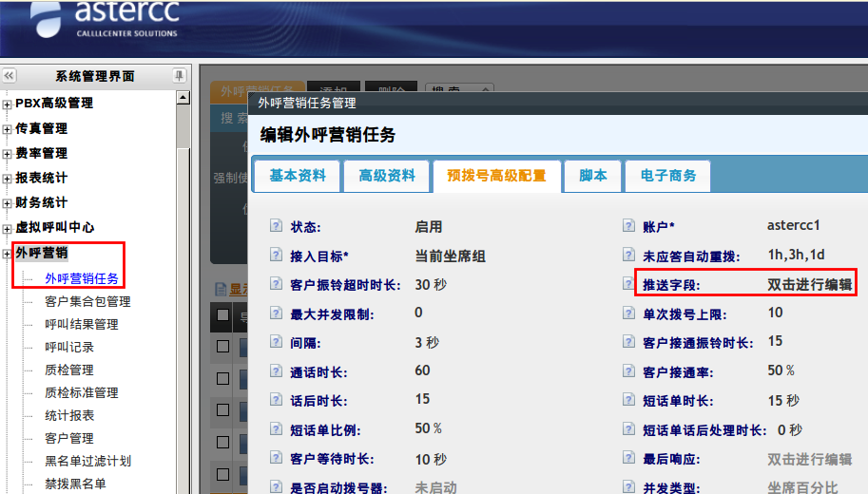Viewport: 868px width, 494px height.
Task: Collapse the sidebar with the double-arrow icon
Action: coord(9,76)
